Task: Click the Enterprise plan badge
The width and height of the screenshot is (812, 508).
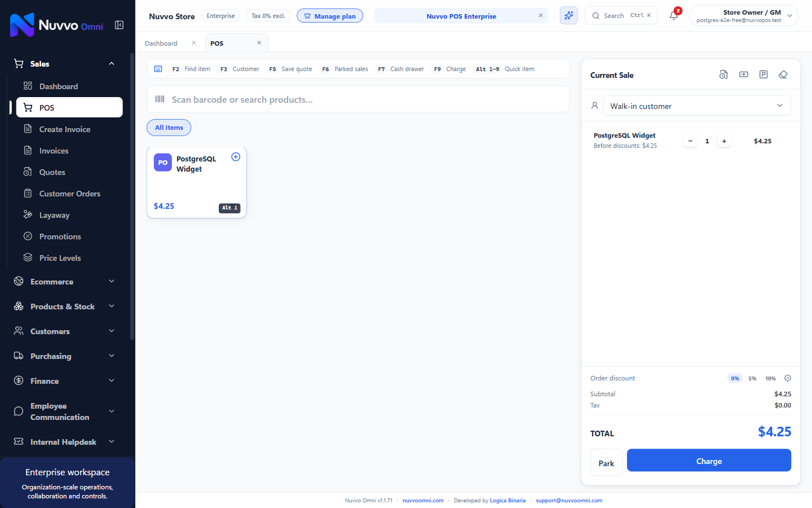Action: pos(220,16)
